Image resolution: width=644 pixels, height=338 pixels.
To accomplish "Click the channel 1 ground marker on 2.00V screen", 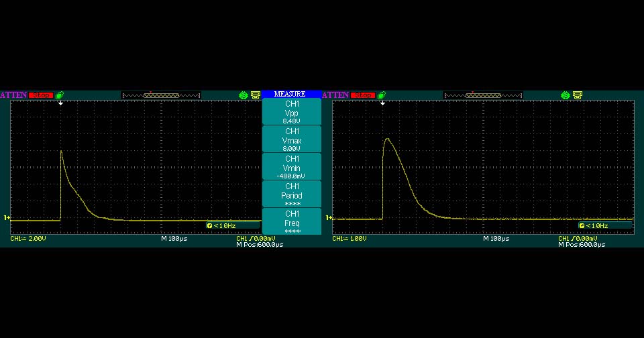I will [7, 218].
